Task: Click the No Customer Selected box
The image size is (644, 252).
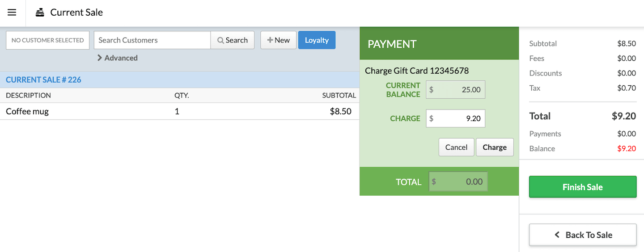Action: click(x=47, y=40)
